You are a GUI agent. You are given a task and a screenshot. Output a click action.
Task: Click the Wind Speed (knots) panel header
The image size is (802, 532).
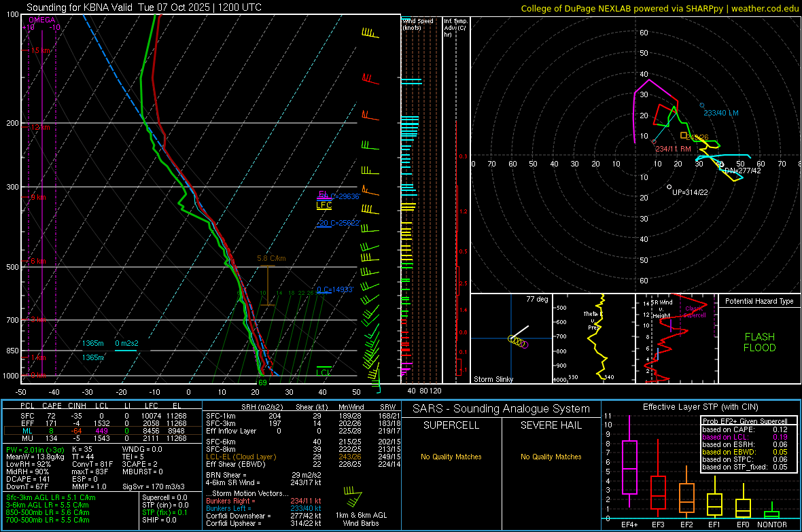click(x=417, y=24)
